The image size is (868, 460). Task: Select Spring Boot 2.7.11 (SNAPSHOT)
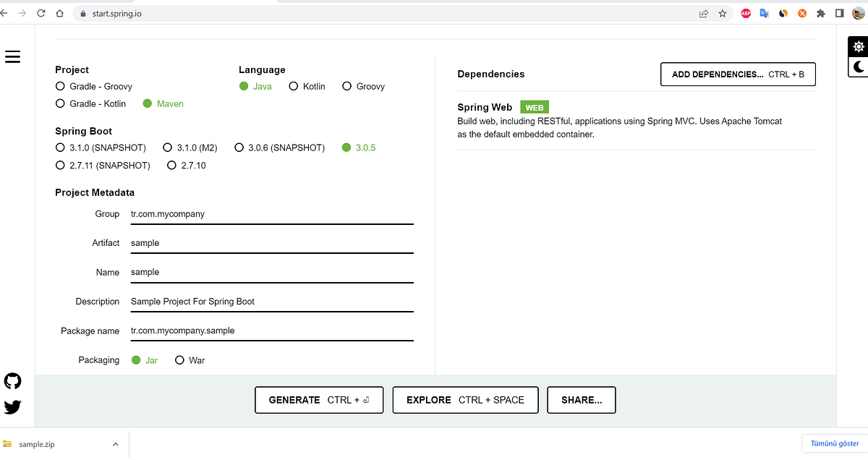click(103, 165)
